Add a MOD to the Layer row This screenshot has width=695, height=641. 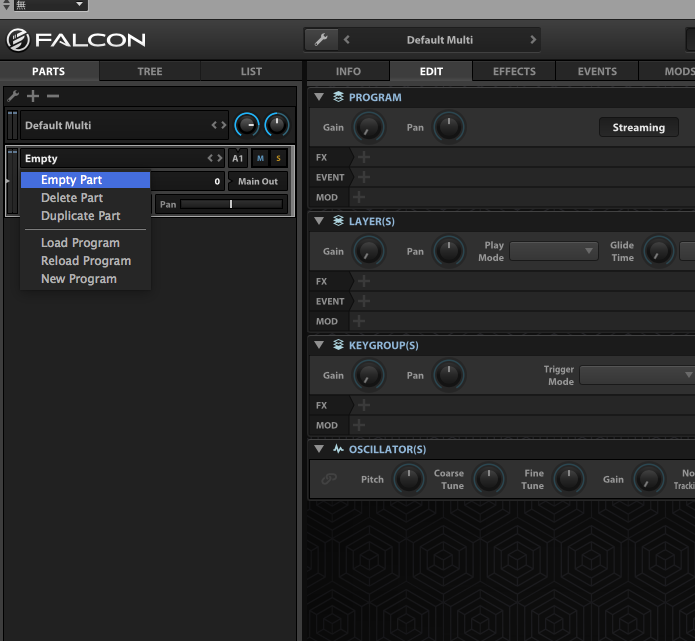pos(359,321)
